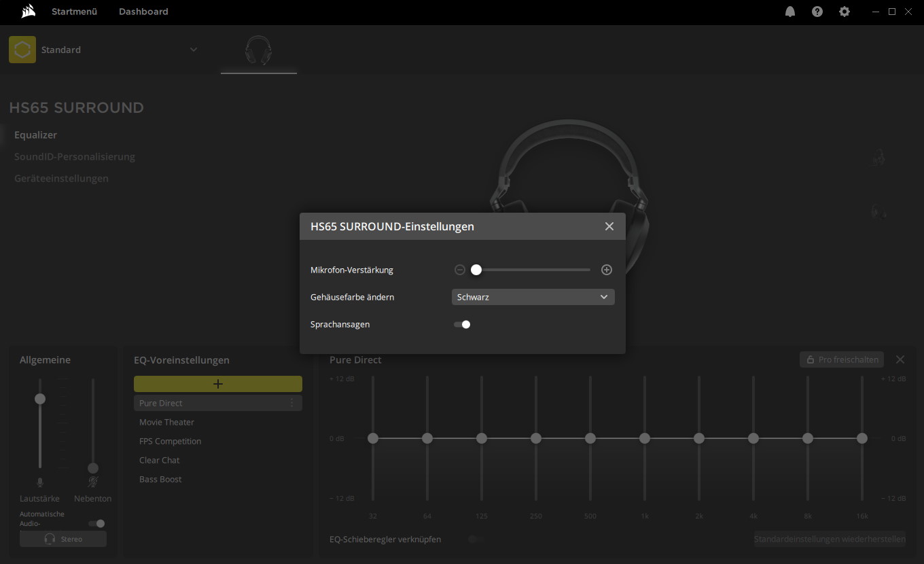The image size is (924, 564).
Task: Open the Gehäusefarbe Schwarz dropdown
Action: (533, 297)
